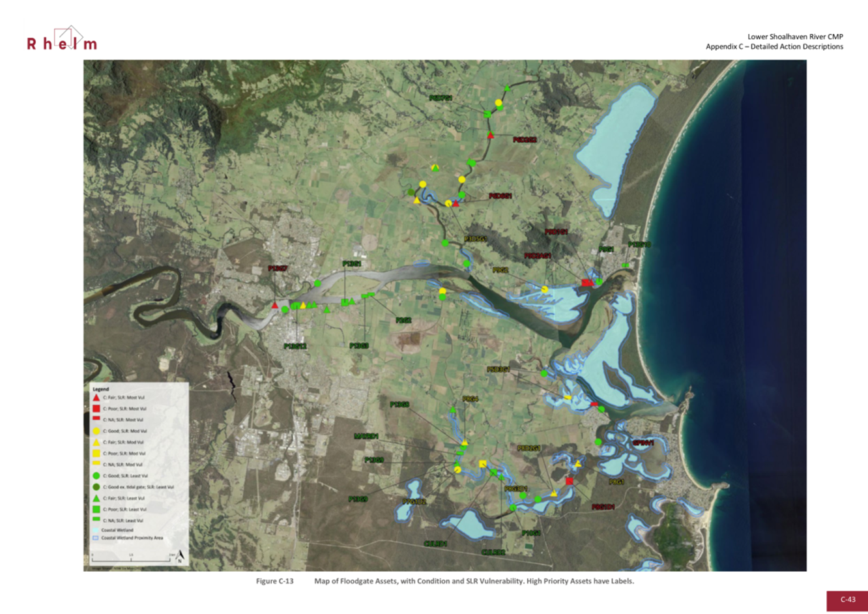The height and width of the screenshot is (614, 868).
Task: Click the 'Figure C-13' caption text
Action: point(274,581)
